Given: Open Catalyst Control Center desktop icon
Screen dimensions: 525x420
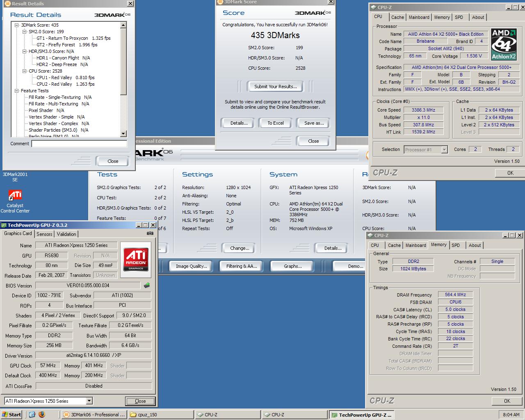Looking at the screenshot, I should point(15,201).
